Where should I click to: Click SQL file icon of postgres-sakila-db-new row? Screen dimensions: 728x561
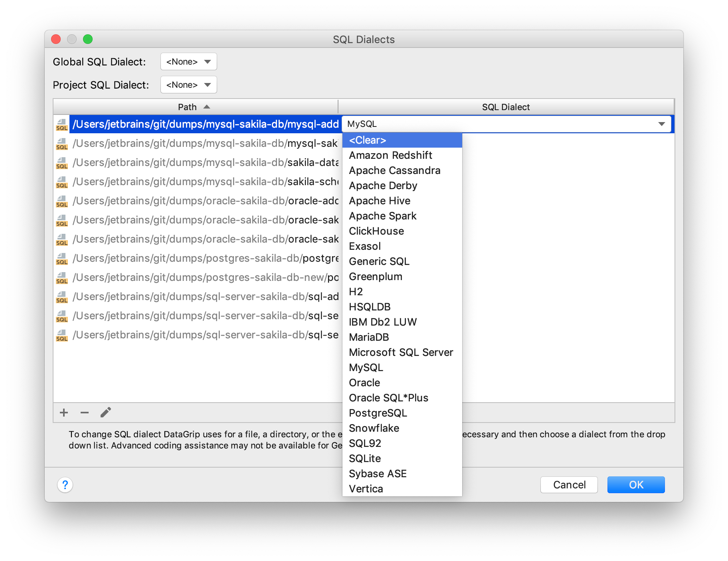62,278
